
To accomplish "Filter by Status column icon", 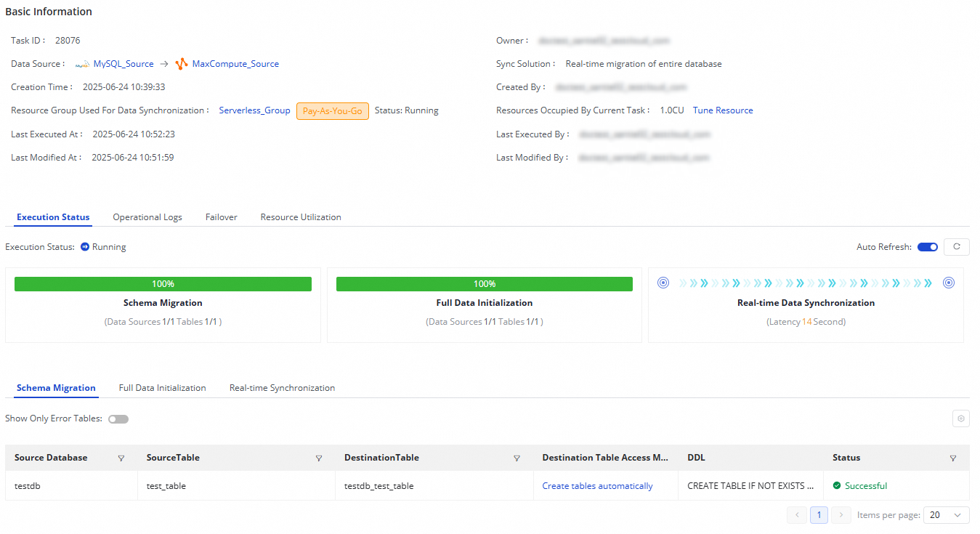I will (953, 458).
